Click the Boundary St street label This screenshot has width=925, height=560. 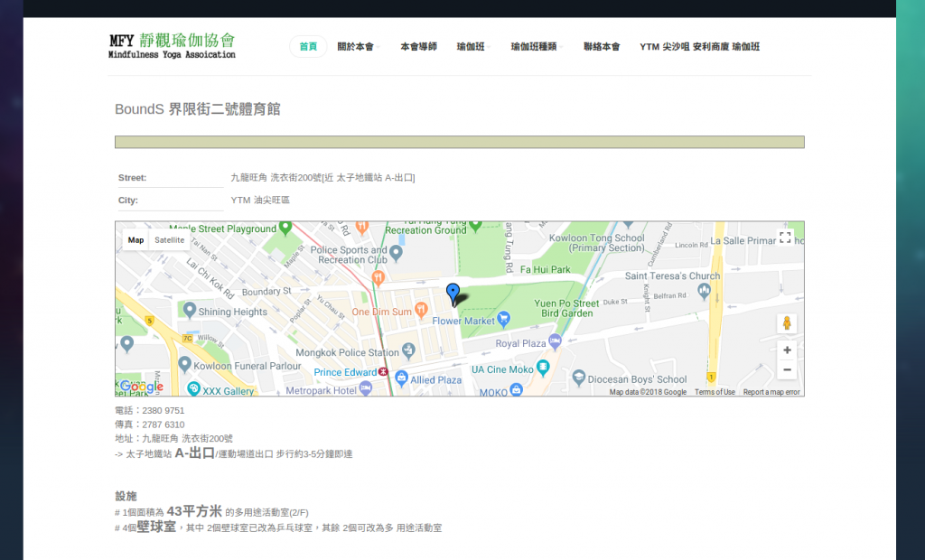pos(266,291)
